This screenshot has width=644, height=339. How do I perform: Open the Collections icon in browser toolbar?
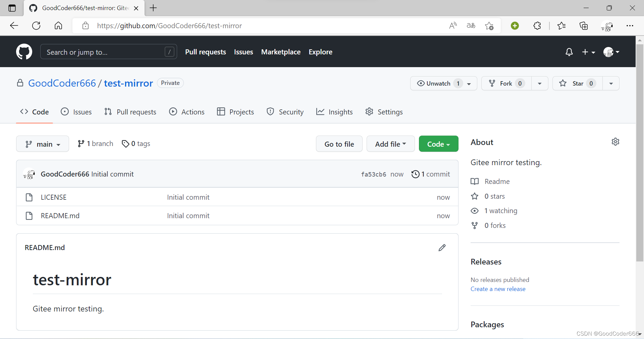584,26
